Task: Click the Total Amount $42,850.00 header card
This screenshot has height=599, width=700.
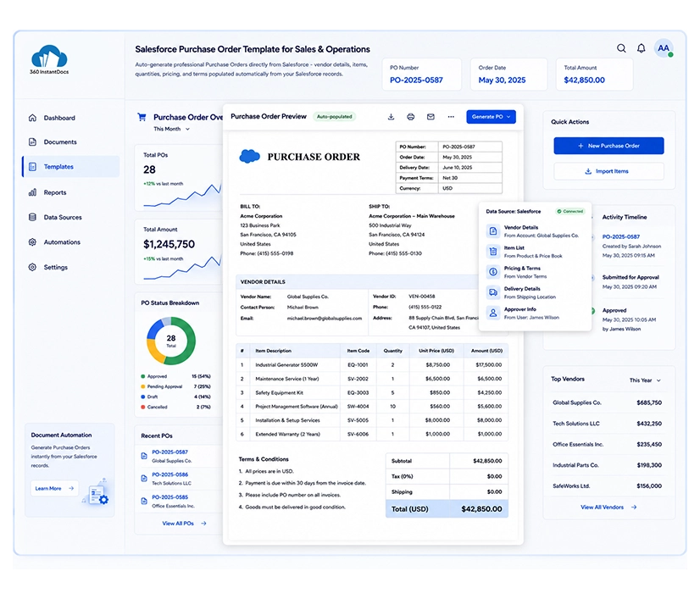Action: 594,75
